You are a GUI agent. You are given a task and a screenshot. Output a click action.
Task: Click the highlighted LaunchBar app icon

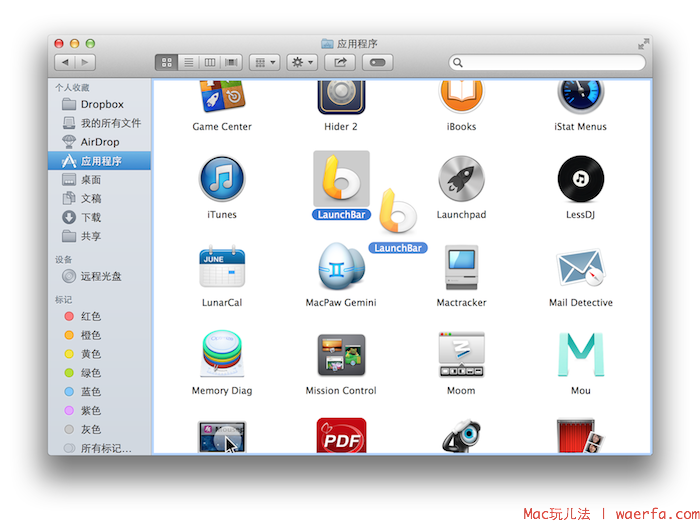(x=341, y=179)
